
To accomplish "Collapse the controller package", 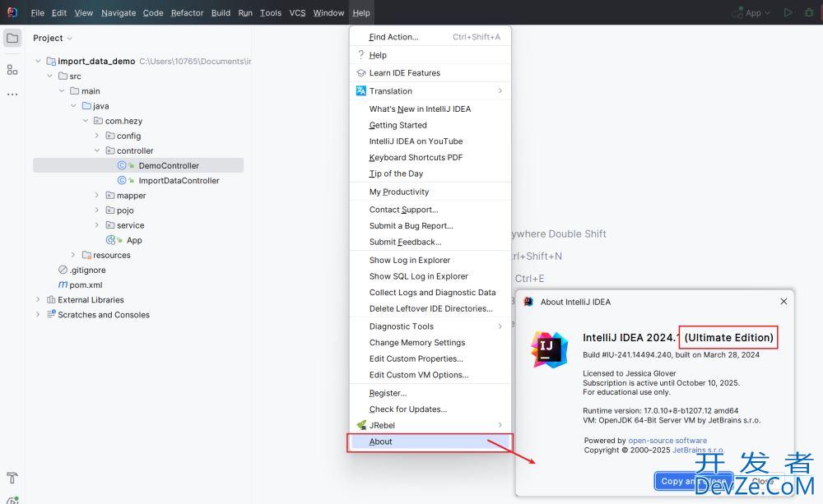I will click(x=97, y=150).
